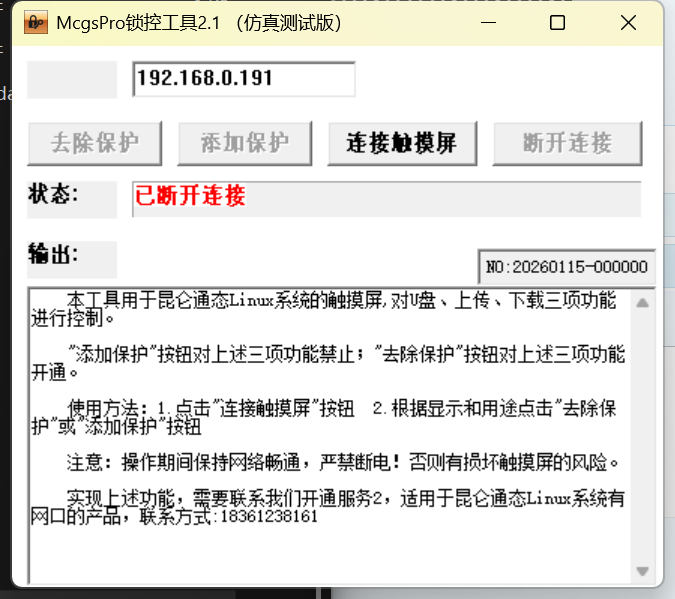Click the 输出 label
The image size is (675, 599).
[54, 253]
